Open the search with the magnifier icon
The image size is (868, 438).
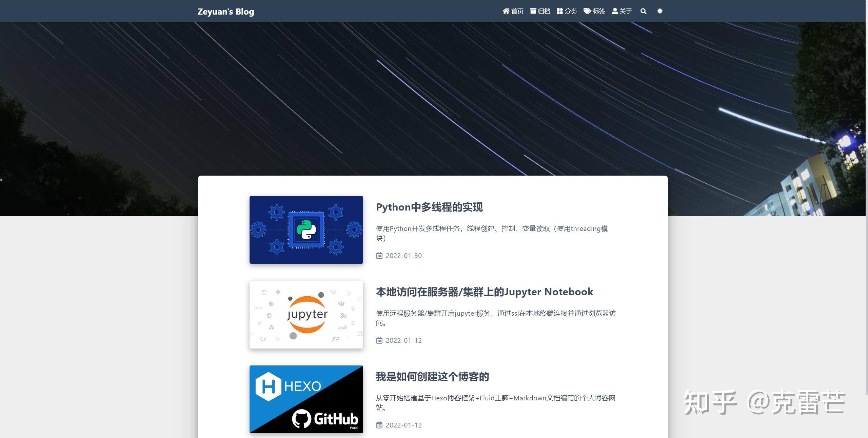pyautogui.click(x=644, y=11)
